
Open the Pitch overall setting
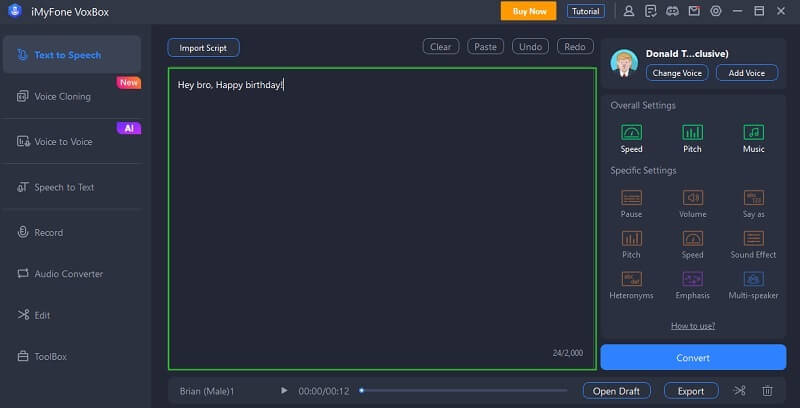tap(692, 139)
